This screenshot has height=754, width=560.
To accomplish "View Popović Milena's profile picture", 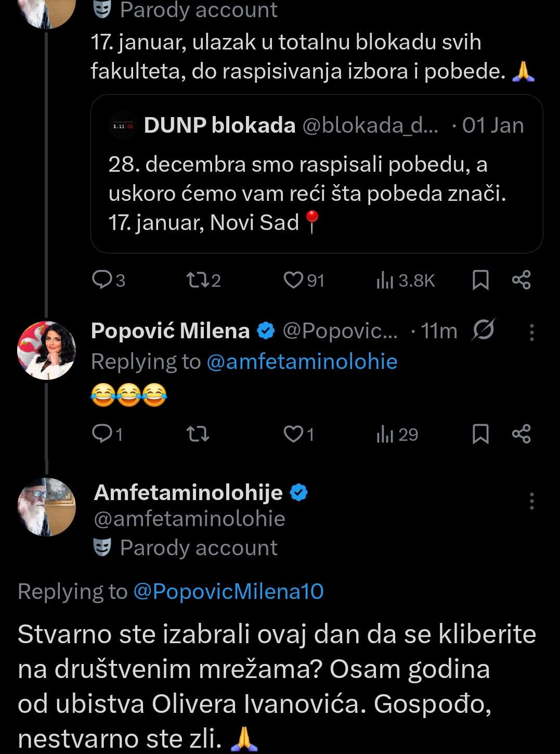I will [x=47, y=350].
